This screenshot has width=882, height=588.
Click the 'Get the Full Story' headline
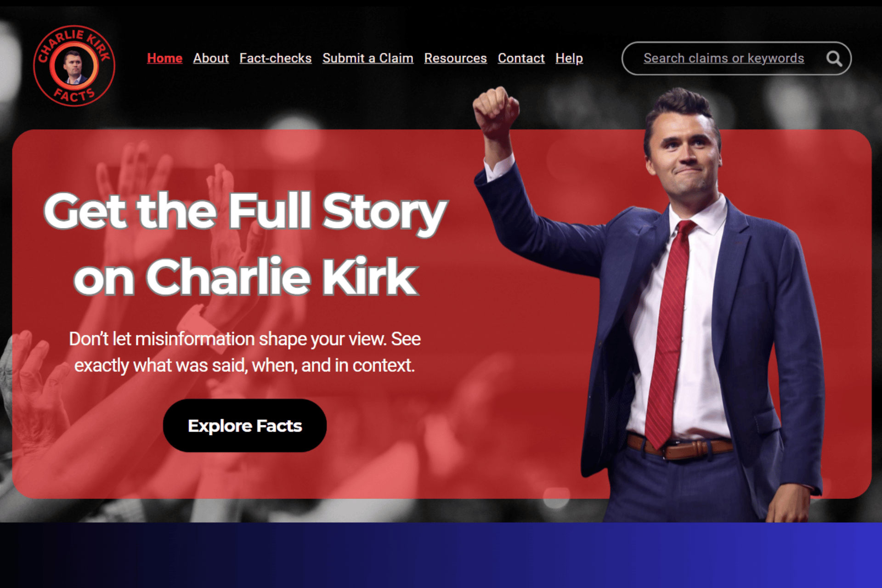pos(246,212)
